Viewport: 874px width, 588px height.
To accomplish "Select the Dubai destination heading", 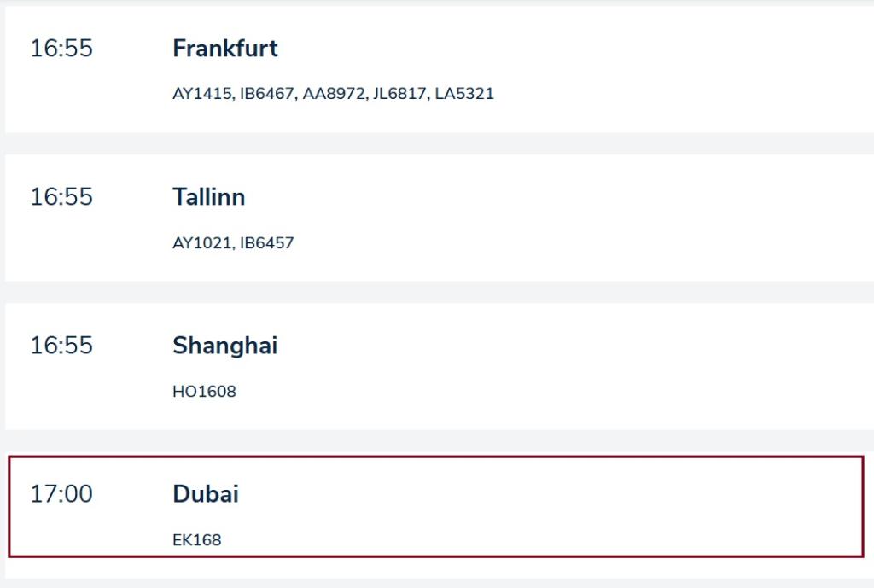I will click(206, 494).
